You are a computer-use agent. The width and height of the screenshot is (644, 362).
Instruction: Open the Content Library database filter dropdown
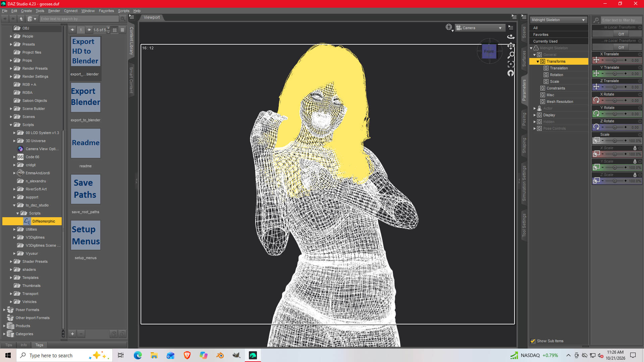coord(32,19)
